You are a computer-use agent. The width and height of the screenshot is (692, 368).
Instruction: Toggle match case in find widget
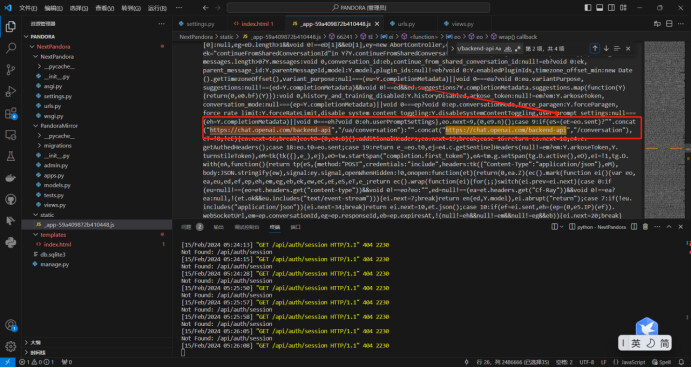click(x=498, y=49)
